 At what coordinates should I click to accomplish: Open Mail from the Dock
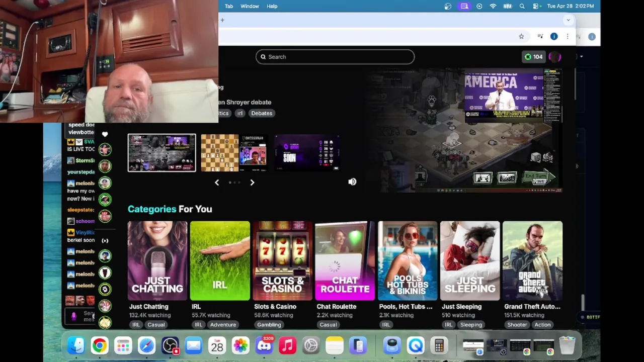point(194,345)
